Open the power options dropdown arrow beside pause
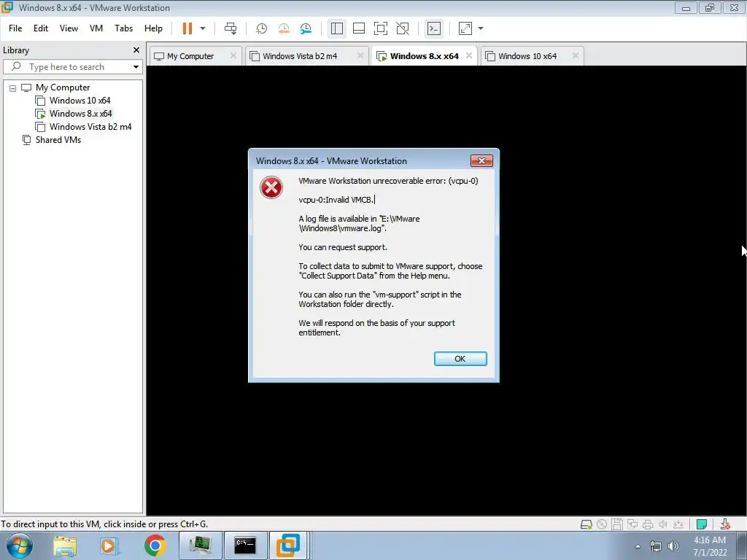The image size is (747, 560). pos(203,28)
